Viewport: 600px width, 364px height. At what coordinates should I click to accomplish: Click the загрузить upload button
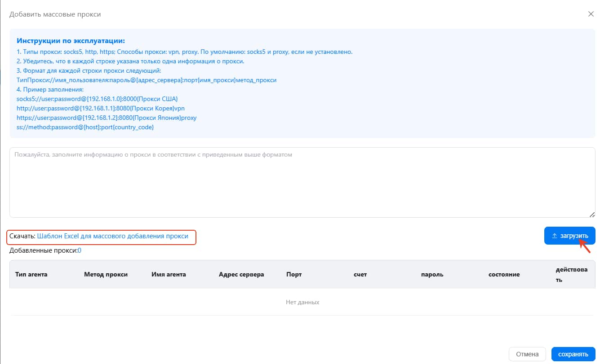click(569, 236)
